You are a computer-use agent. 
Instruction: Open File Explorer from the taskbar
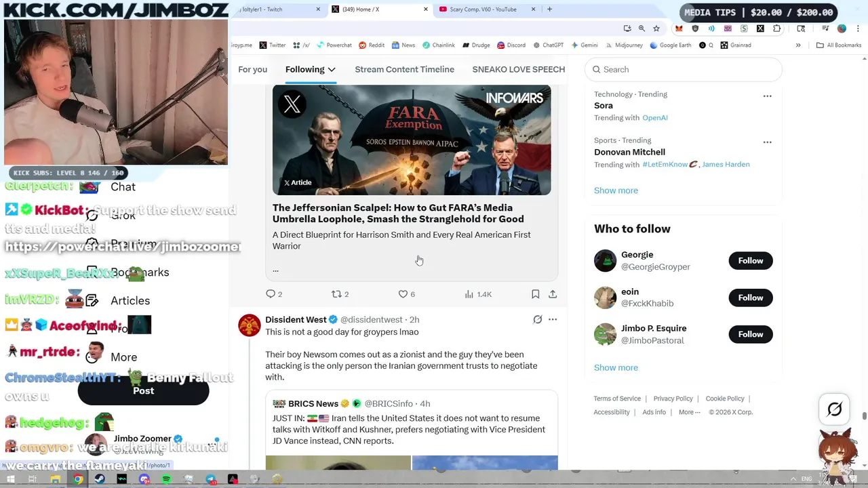pyautogui.click(x=55, y=479)
